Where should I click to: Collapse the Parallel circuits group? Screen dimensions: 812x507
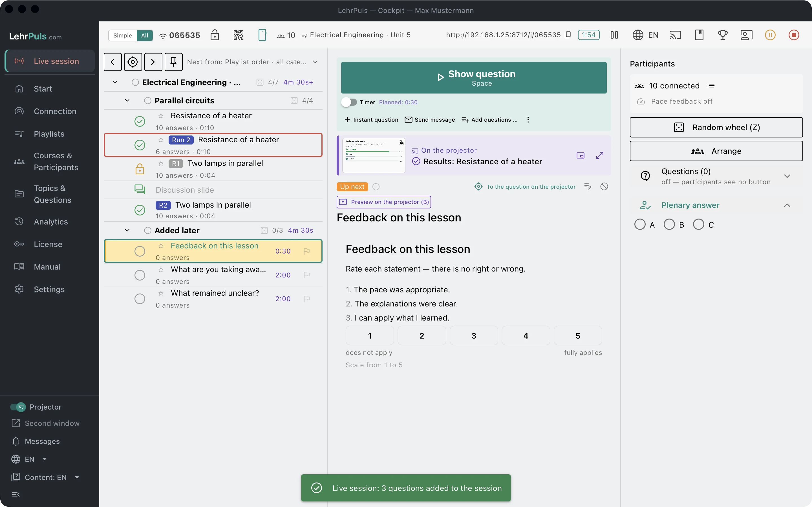tap(127, 101)
